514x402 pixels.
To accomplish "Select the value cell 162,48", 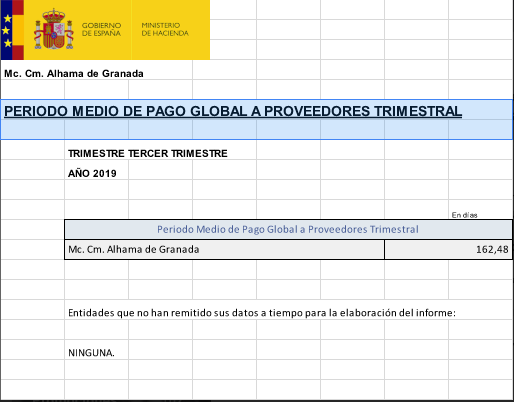I will click(448, 249).
